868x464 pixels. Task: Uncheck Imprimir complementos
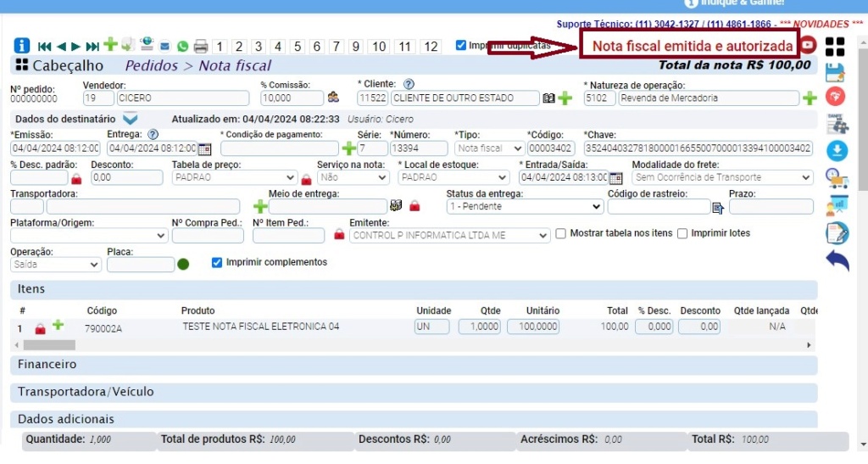[x=217, y=262]
